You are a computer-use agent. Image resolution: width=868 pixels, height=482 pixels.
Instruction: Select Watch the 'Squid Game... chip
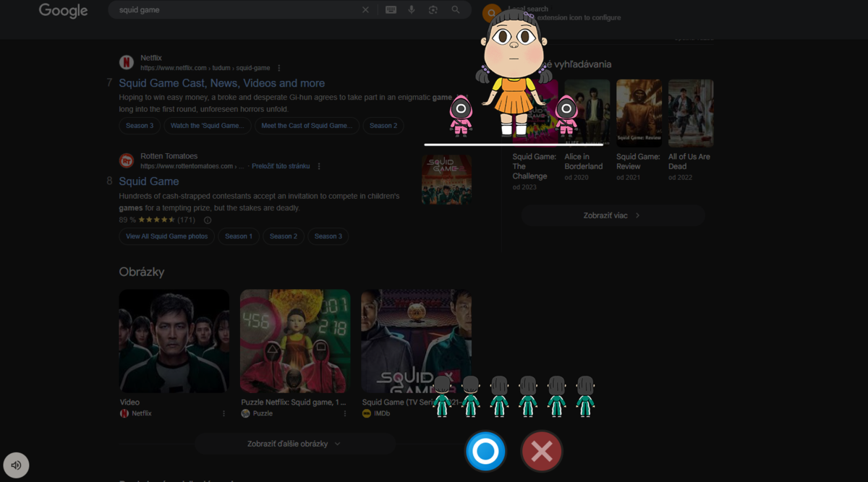(x=208, y=126)
